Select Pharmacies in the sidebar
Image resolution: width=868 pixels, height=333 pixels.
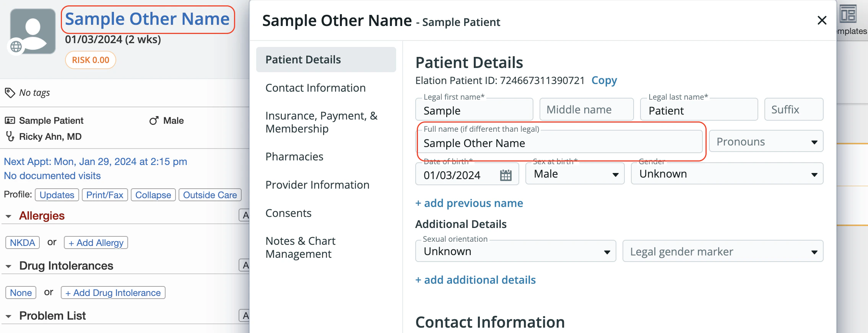point(294,157)
